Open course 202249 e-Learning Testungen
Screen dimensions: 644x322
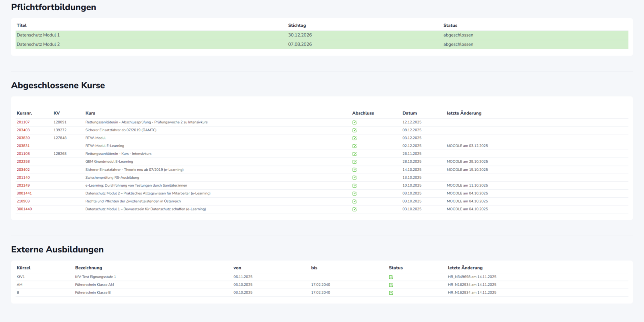[23, 185]
